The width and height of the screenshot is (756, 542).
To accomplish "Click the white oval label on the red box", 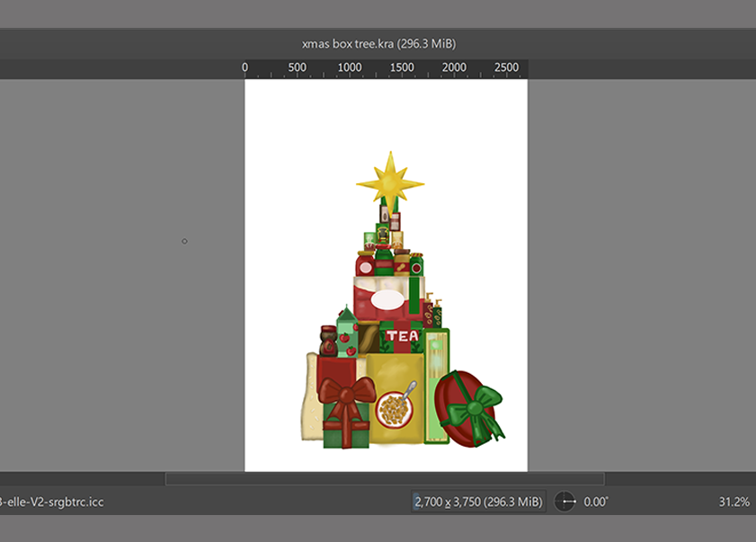I will (387, 299).
